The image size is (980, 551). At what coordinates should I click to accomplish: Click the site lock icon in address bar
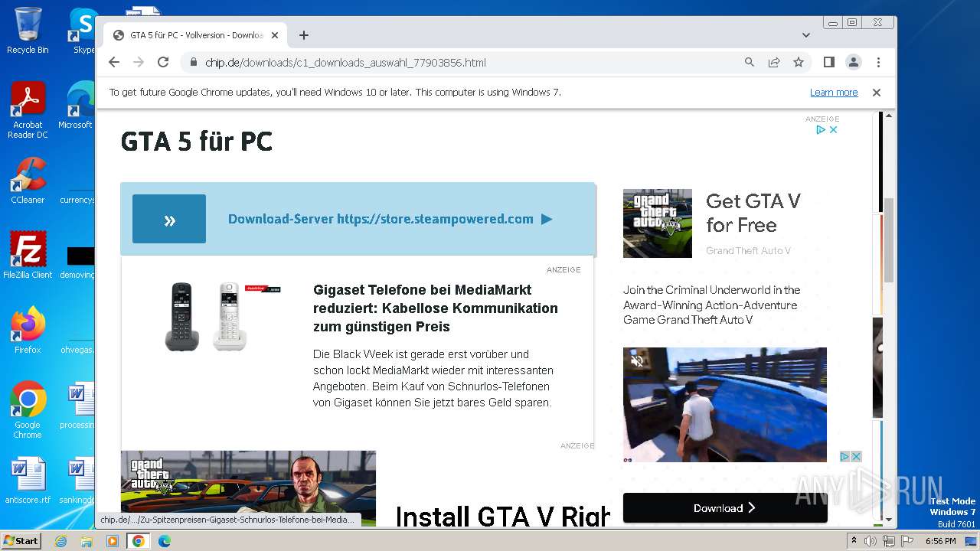tap(194, 62)
